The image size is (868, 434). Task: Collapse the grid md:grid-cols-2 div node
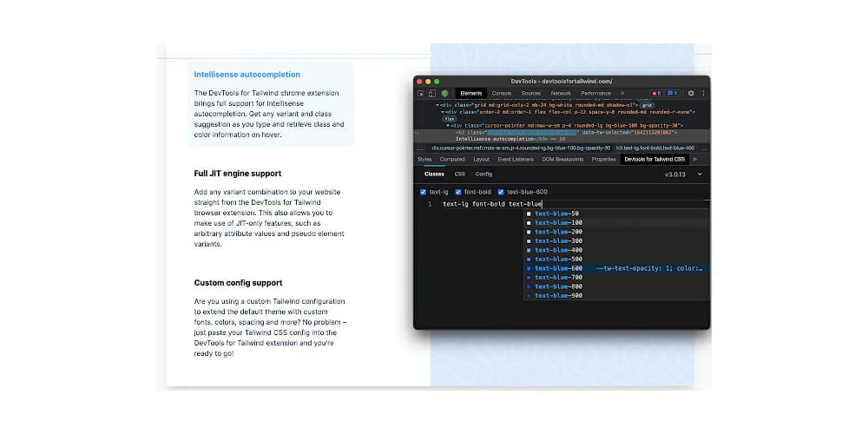coord(437,105)
